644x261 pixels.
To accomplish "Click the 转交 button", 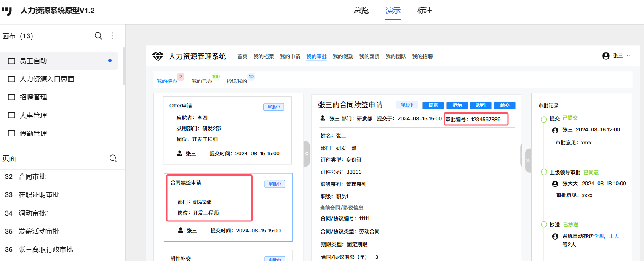I will pyautogui.click(x=505, y=105).
